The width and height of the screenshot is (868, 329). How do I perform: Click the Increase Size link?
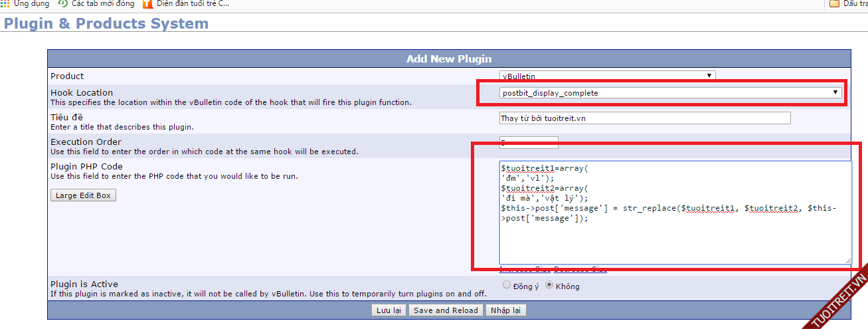(525, 269)
